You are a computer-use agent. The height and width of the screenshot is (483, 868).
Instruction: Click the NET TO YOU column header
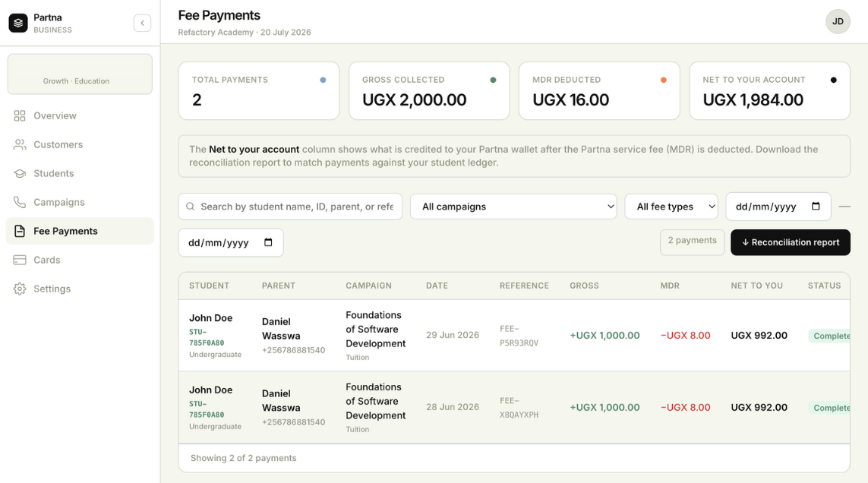(756, 286)
